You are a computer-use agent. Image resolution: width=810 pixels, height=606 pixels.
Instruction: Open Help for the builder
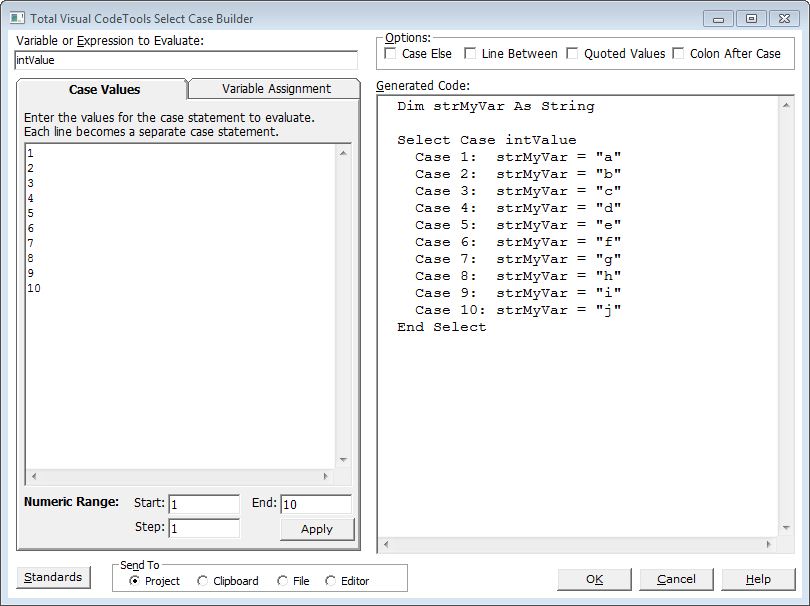pos(758,579)
